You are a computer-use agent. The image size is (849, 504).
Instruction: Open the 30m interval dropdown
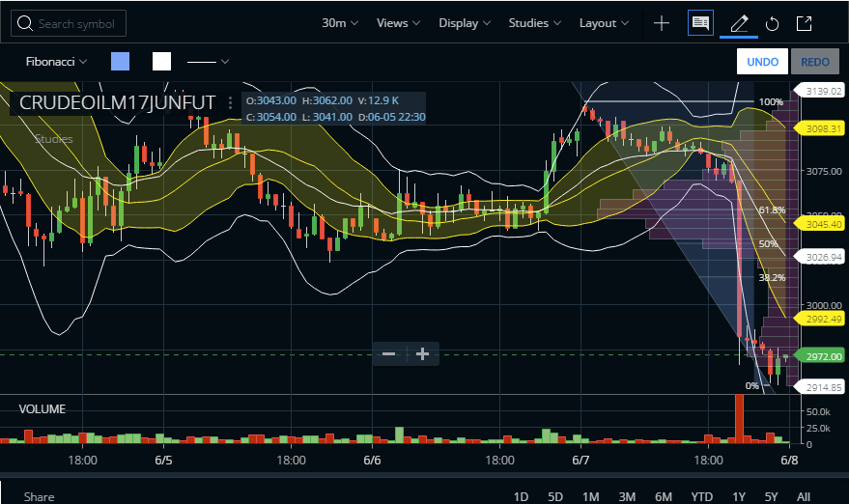[340, 23]
